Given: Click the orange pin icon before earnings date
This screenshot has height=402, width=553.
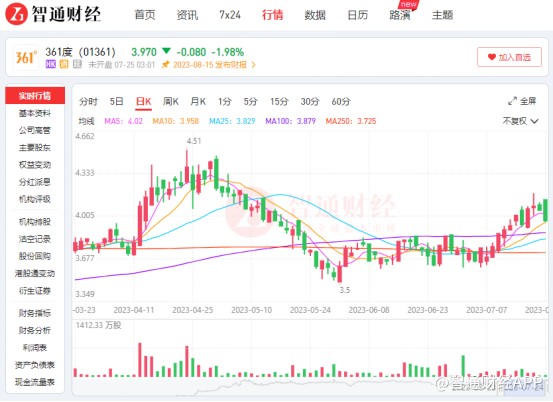Looking at the screenshot, I should [x=165, y=65].
